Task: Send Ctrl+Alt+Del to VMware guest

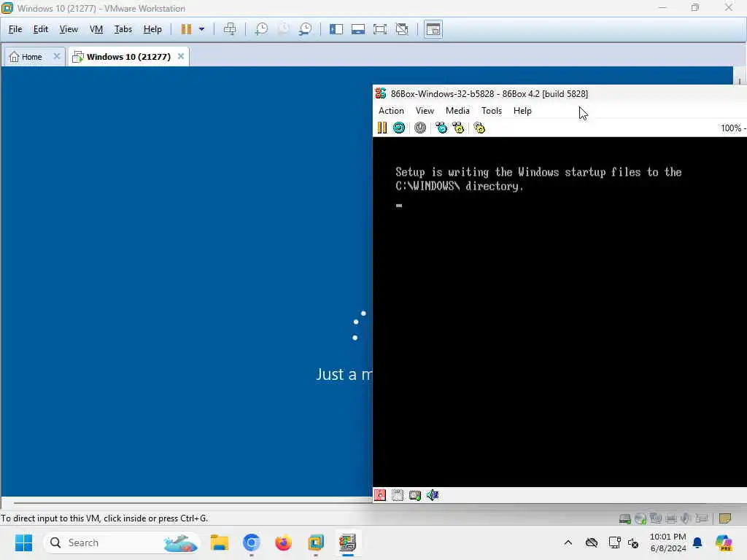Action: click(x=230, y=29)
